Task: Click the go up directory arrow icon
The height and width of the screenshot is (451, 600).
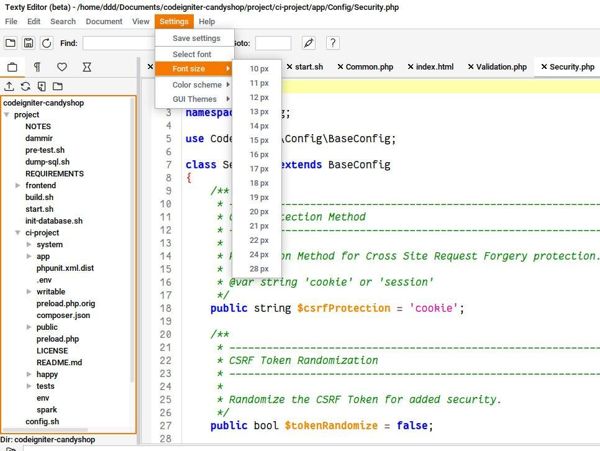Action: point(10,87)
